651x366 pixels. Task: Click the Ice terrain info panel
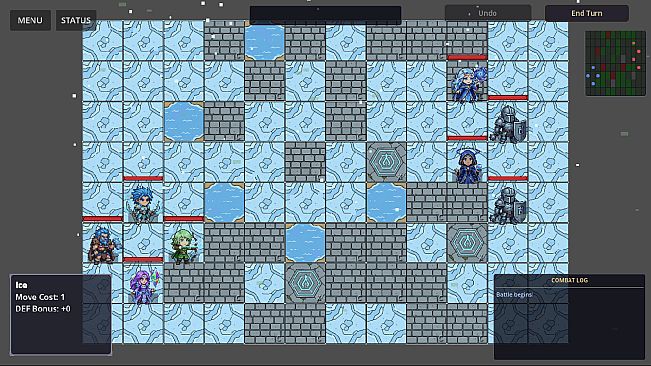point(61,314)
